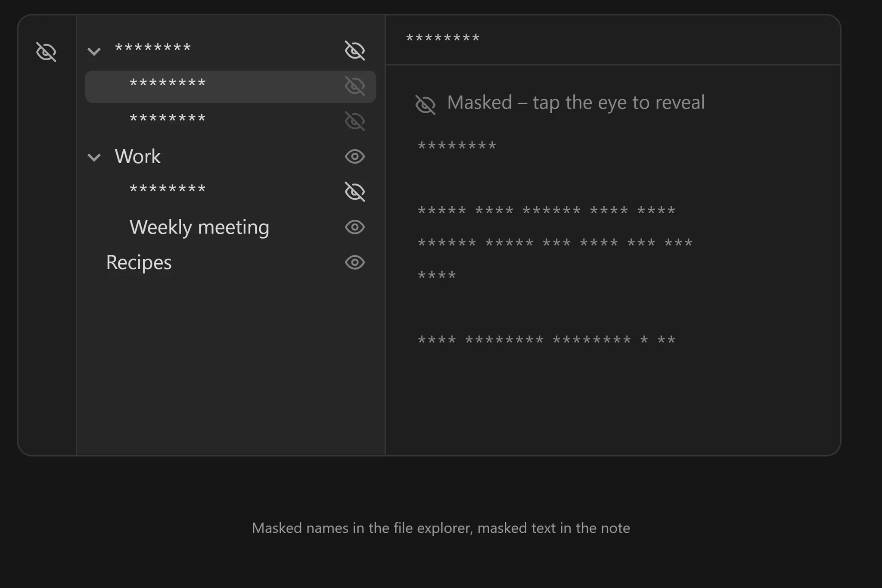This screenshot has height=588, width=882.
Task: Hide Recipes using its eye icon
Action: click(x=355, y=262)
